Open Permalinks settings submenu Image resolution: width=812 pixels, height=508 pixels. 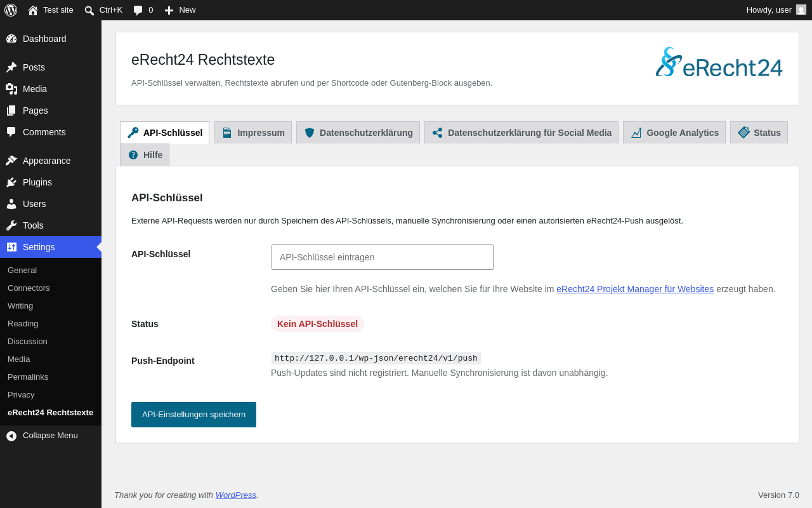point(28,377)
